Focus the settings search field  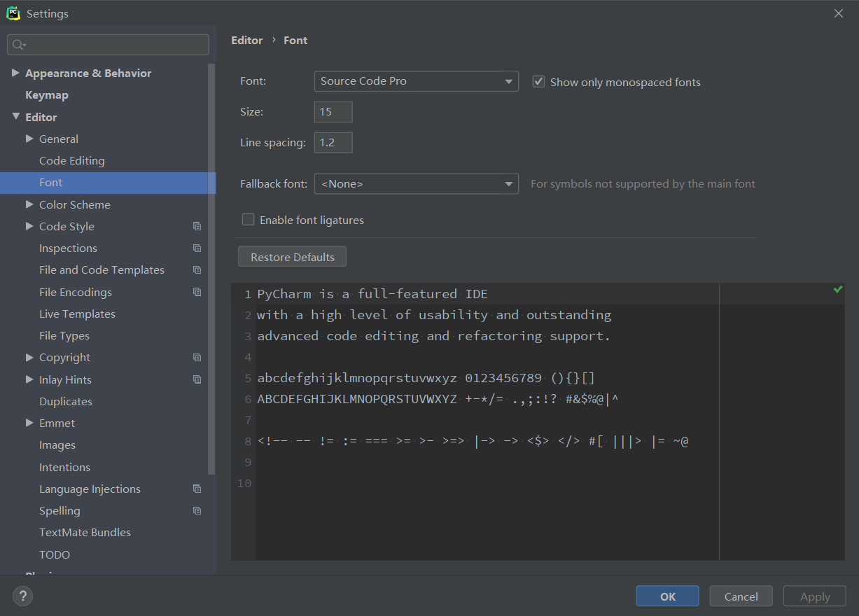click(108, 45)
